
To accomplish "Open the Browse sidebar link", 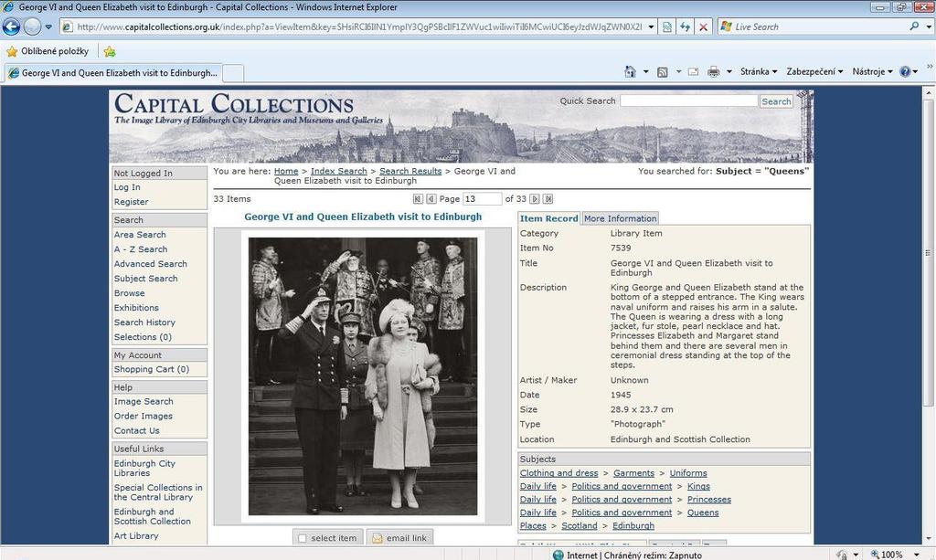I will tap(130, 293).
